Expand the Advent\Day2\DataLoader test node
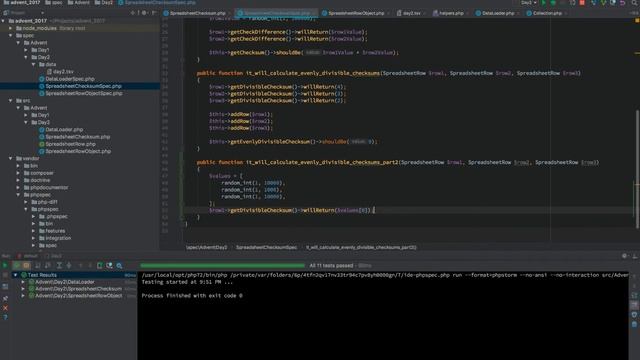The width and height of the screenshot is (640, 360). click(x=23, y=282)
